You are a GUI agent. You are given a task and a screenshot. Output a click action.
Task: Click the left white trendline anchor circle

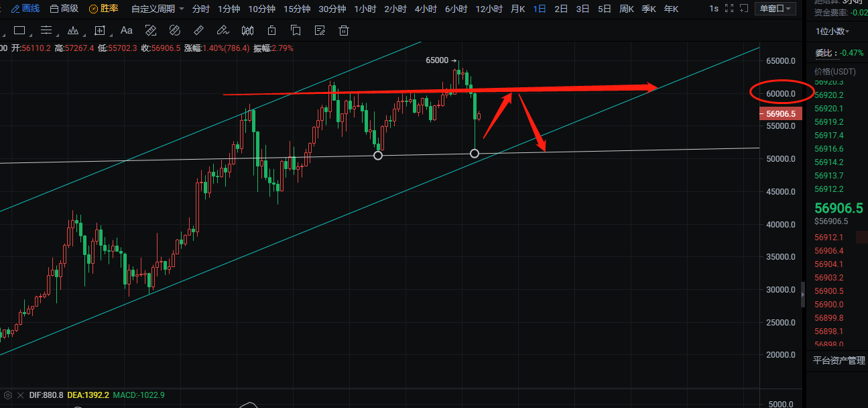[x=378, y=156]
